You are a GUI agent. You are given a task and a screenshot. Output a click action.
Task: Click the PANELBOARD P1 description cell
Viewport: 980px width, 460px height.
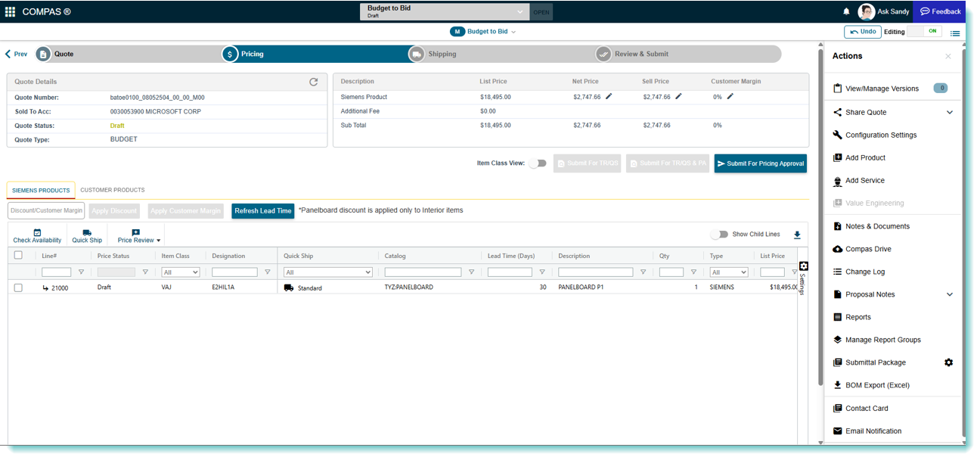tap(581, 287)
